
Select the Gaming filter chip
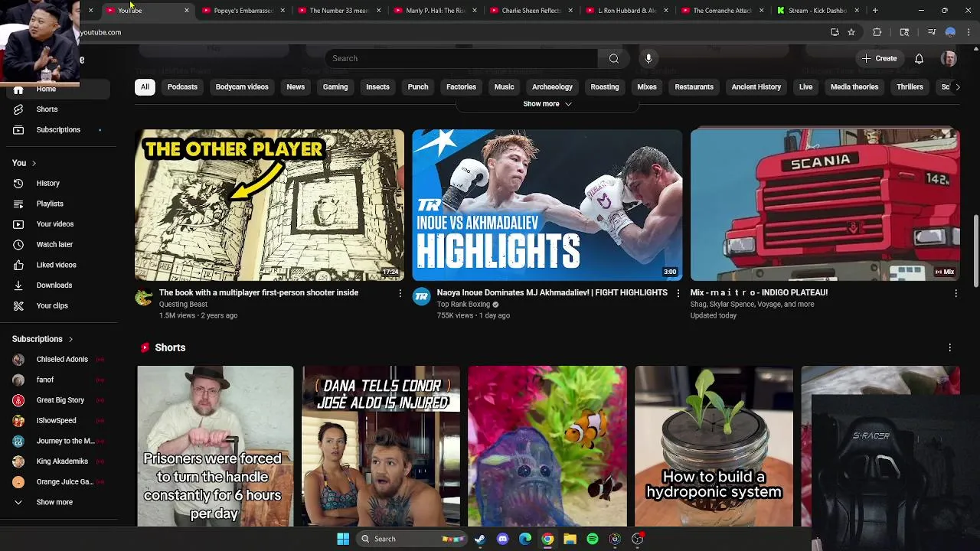(x=335, y=87)
